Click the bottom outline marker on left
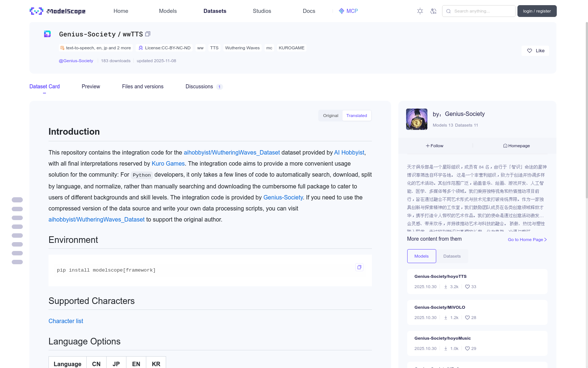Image resolution: width=588 pixels, height=368 pixels. 17,262
